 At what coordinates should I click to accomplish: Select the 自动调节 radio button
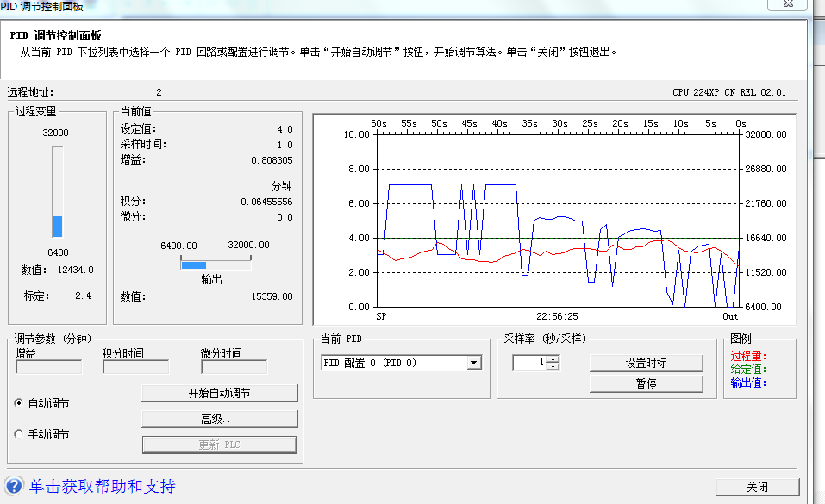point(20,403)
